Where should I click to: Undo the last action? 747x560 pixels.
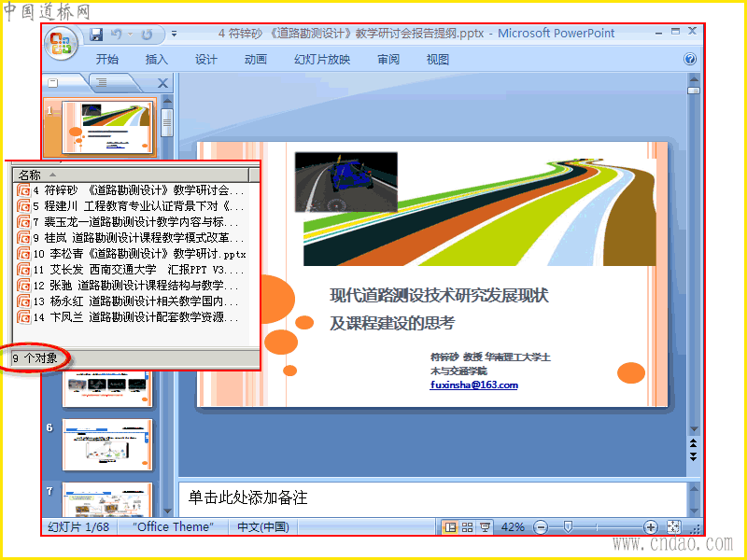[116, 35]
